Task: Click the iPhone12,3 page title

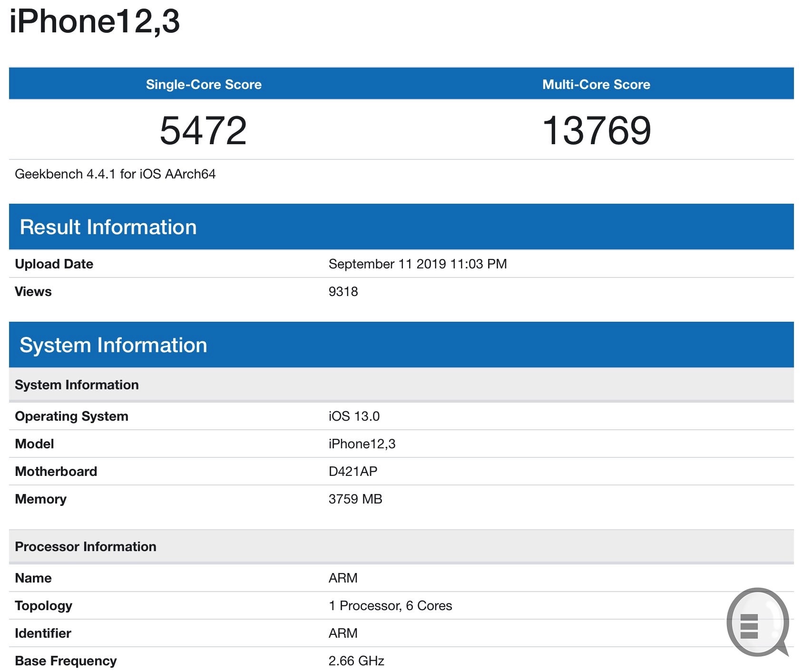Action: tap(95, 21)
